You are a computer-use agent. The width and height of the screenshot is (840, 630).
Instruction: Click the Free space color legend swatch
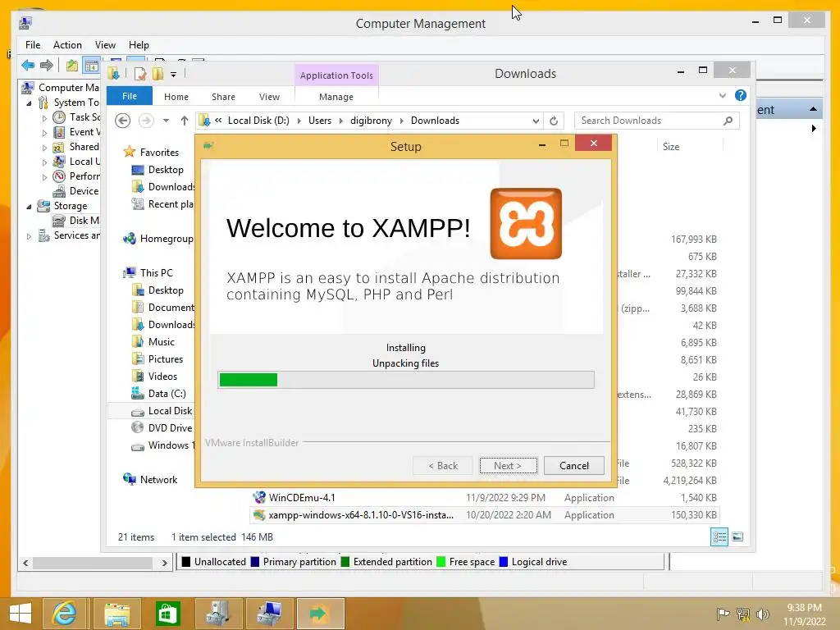(x=441, y=562)
